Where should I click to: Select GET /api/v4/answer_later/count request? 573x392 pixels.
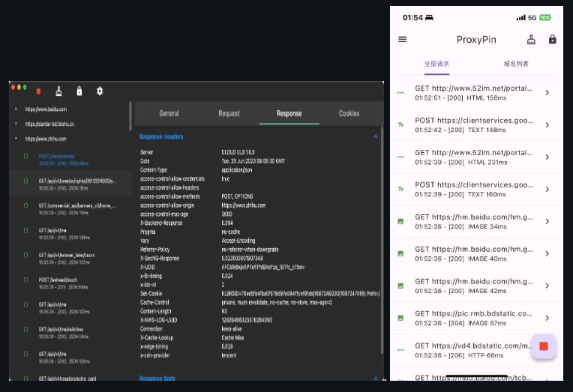pos(70,259)
